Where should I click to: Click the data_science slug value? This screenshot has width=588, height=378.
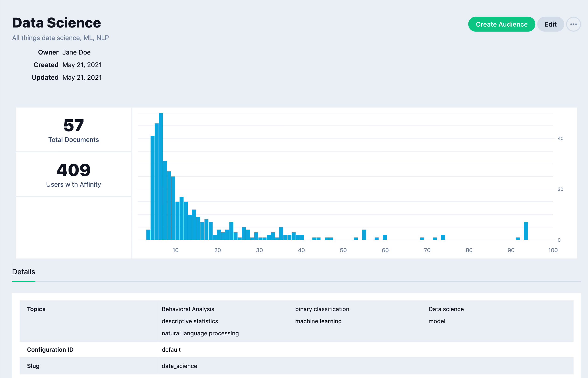[x=179, y=366]
